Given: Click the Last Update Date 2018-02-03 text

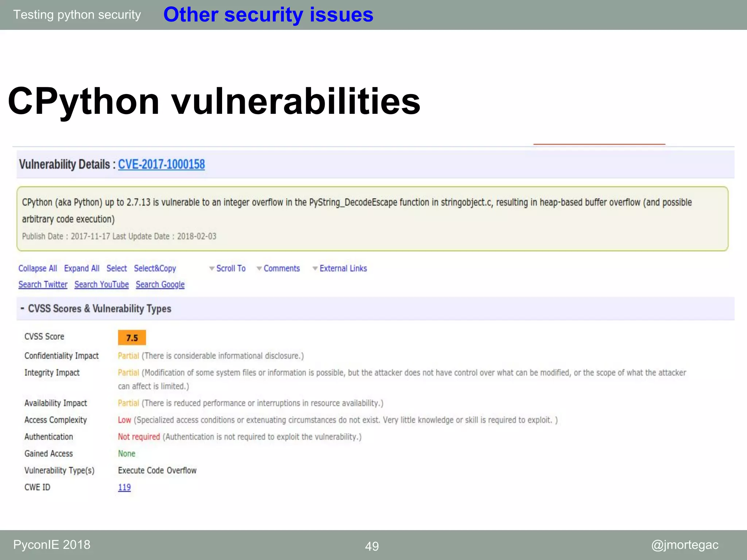Looking at the screenshot, I should (x=164, y=236).
